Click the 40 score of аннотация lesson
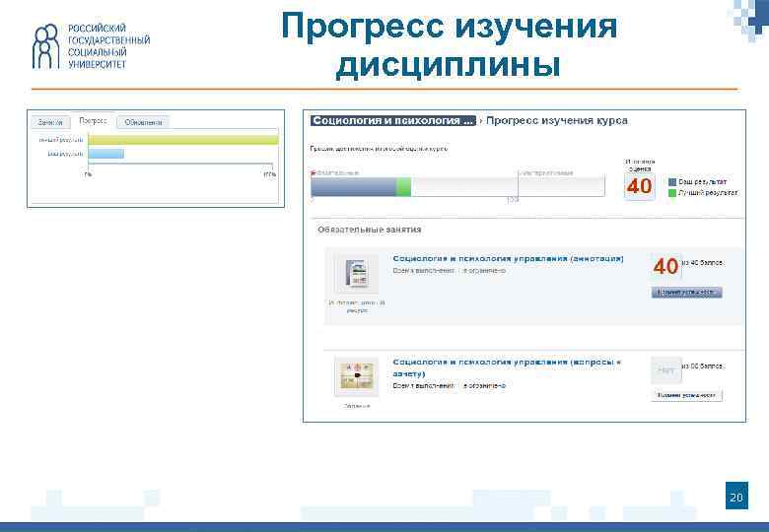769x532 pixels. point(666,266)
